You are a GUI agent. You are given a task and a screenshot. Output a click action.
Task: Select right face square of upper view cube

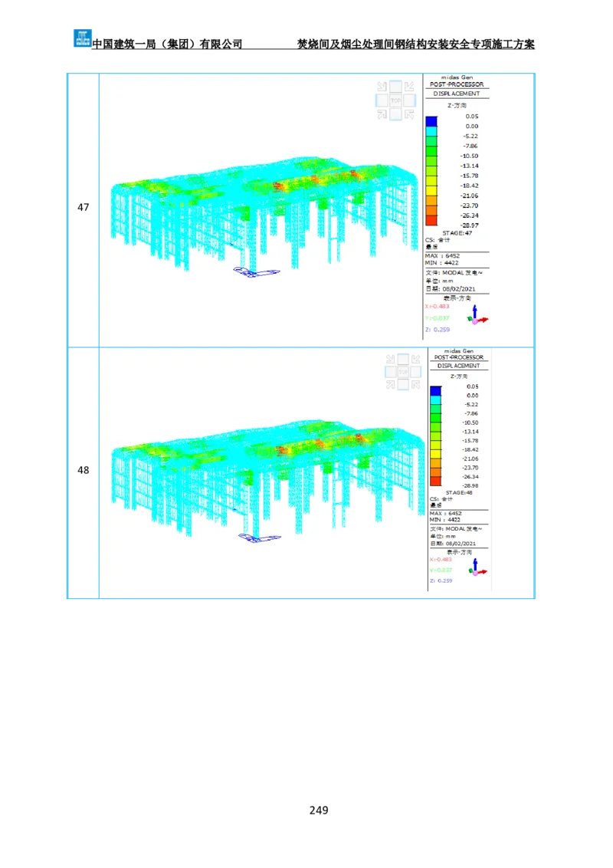click(410, 100)
